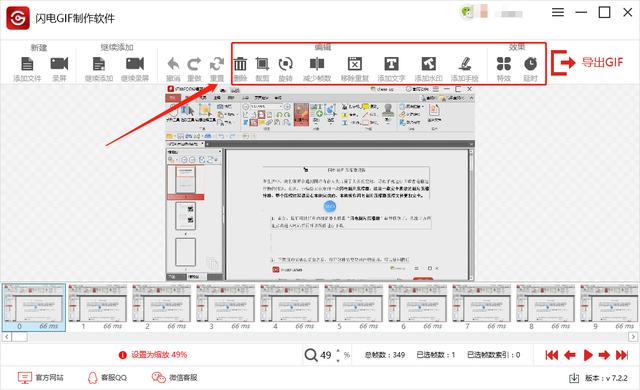This screenshot has width=640, height=390.
Task: Open the 微信客服 WeChat support link
Action: 175,378
